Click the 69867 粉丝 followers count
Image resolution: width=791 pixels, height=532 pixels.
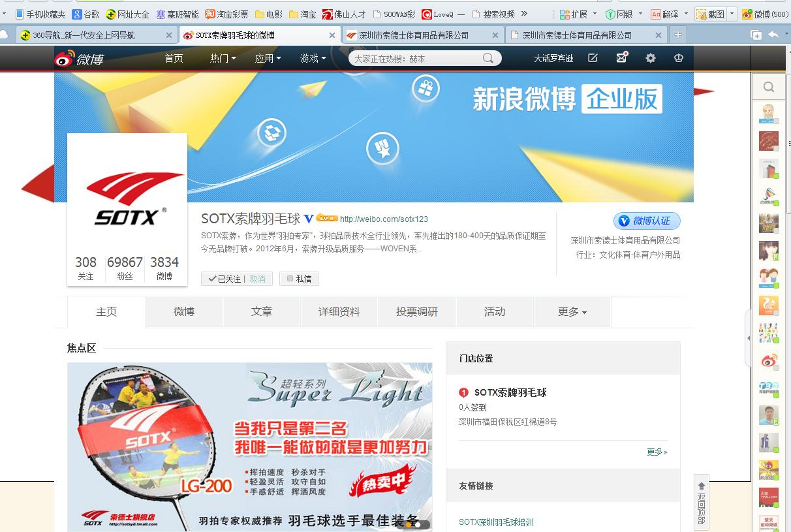pos(125,268)
